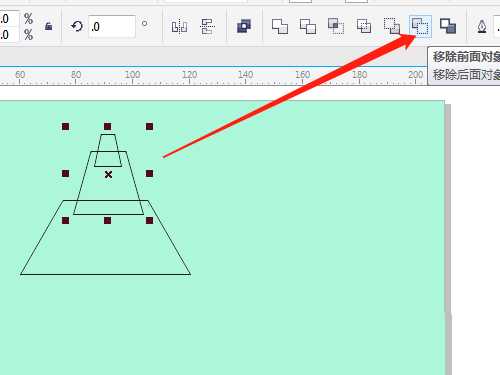Click the outline pen icon
The width and height of the screenshot is (500, 375).
tap(482, 26)
